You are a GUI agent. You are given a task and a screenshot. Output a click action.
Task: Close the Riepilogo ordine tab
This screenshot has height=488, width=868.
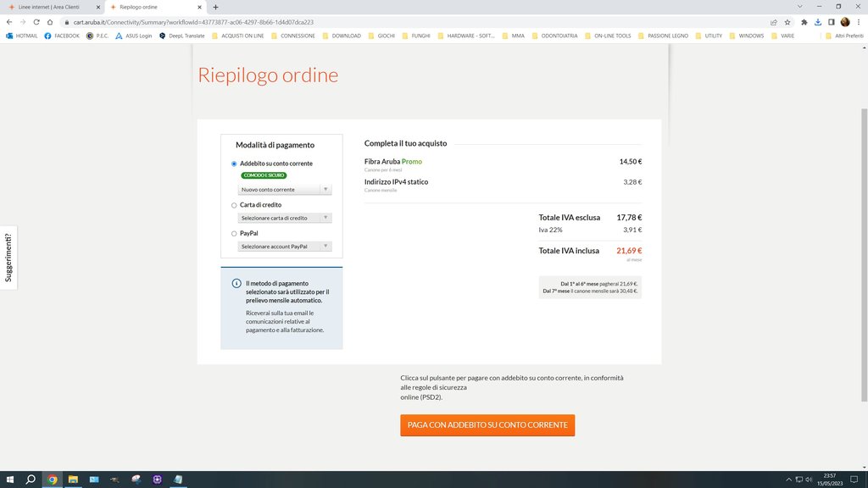[x=199, y=7]
